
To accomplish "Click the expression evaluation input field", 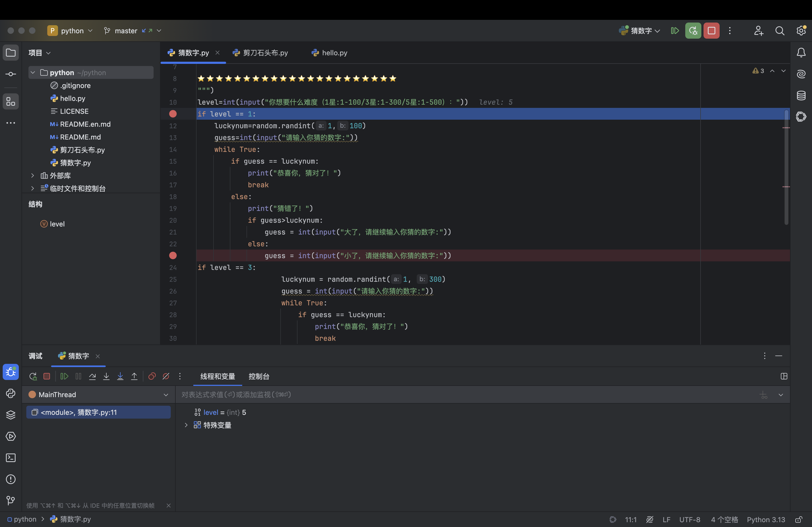I will pyautogui.click(x=444, y=395).
